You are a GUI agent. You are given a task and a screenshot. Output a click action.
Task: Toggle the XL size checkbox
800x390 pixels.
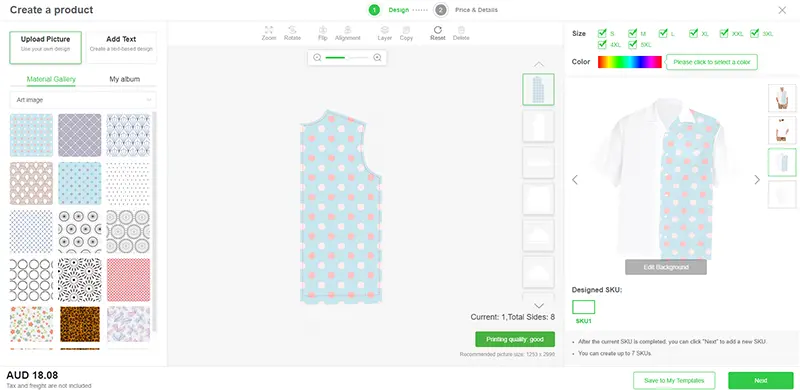pos(693,33)
